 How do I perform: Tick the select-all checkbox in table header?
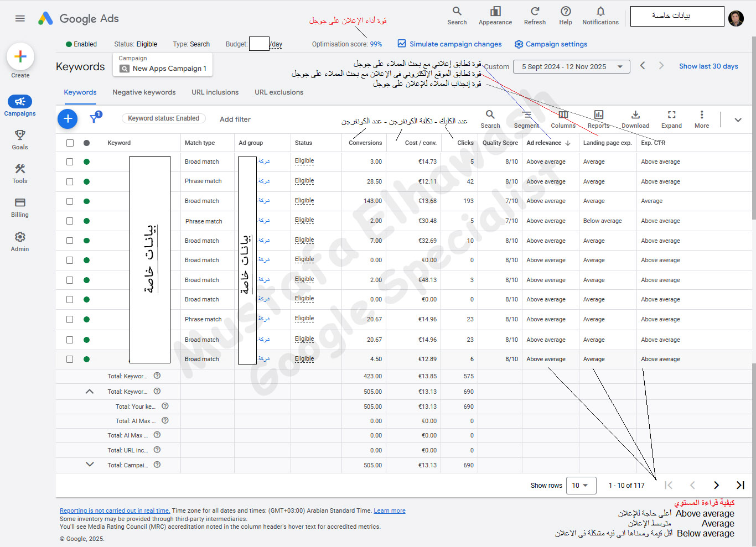(70, 143)
